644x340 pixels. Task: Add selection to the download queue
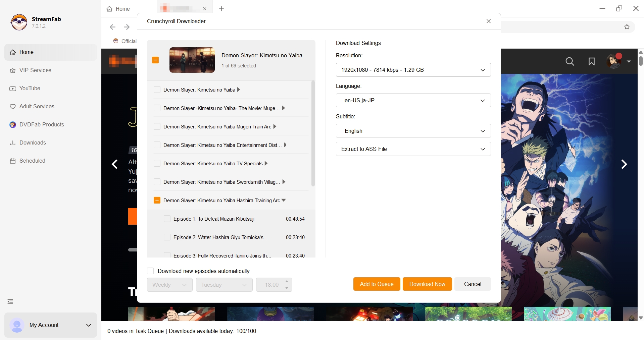(376, 284)
